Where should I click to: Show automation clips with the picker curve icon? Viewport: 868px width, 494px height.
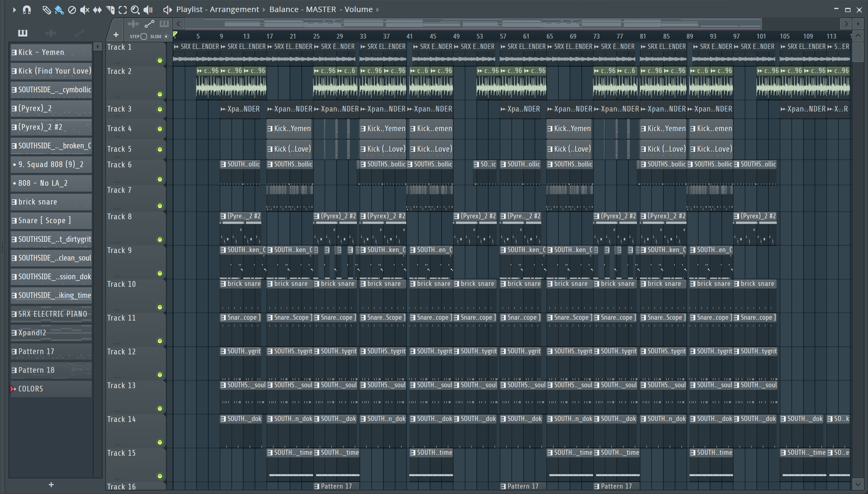tap(79, 33)
